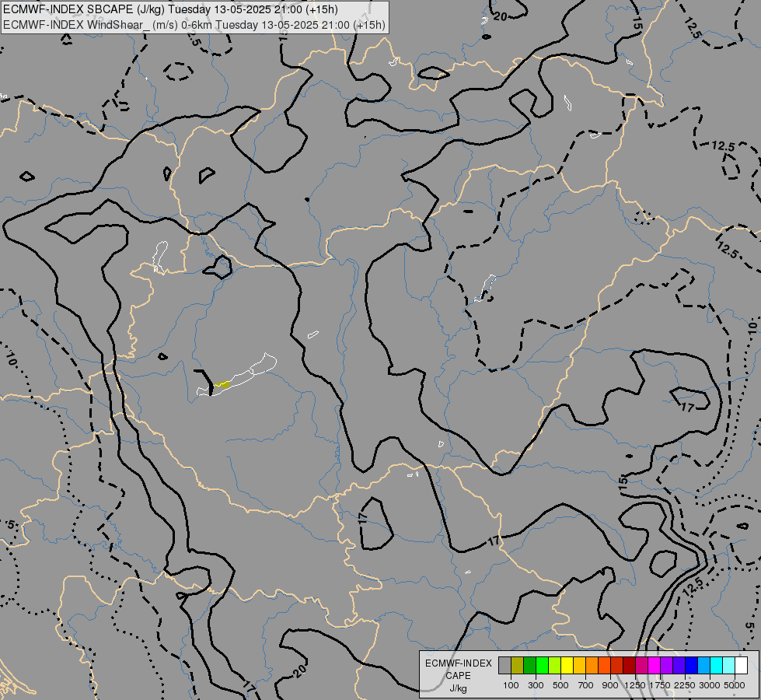The image size is (761, 700).
Task: Click the J/kg unit label in legend
Action: pyautogui.click(x=458, y=688)
